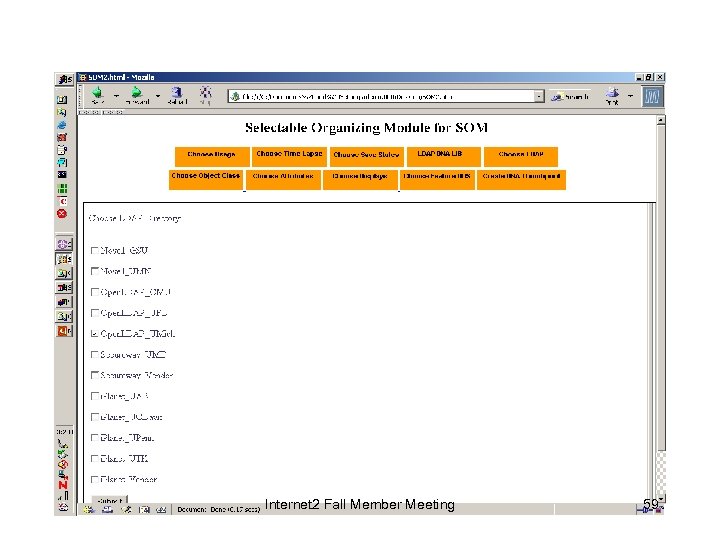
Task: Open the Back button history dropdown arrow
Action: [116, 96]
